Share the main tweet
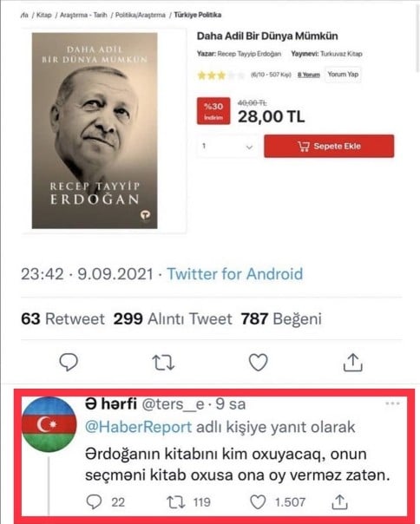This screenshot has width=420, height=524. click(353, 363)
